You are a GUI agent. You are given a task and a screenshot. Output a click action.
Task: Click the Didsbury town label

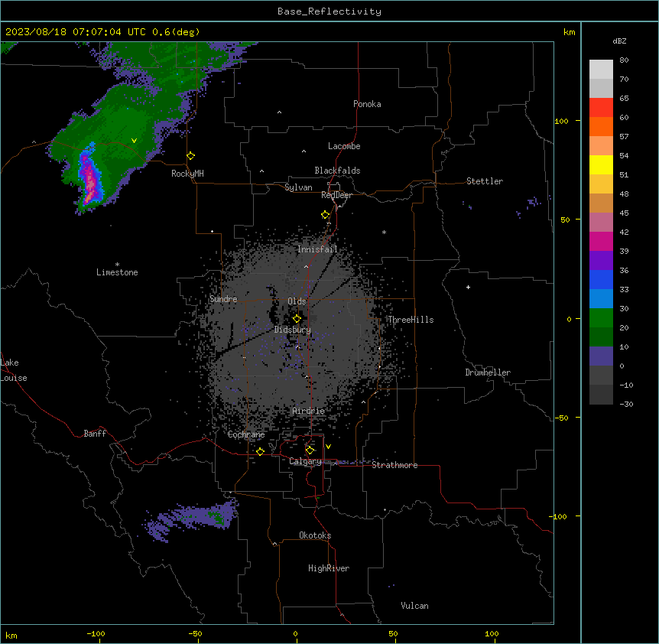pos(293,330)
